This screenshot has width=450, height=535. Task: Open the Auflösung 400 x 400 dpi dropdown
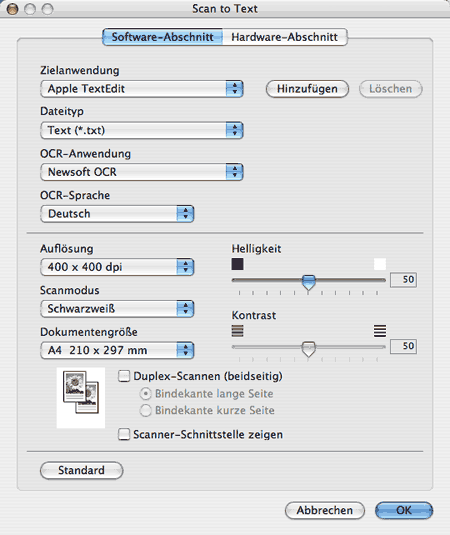click(x=117, y=267)
